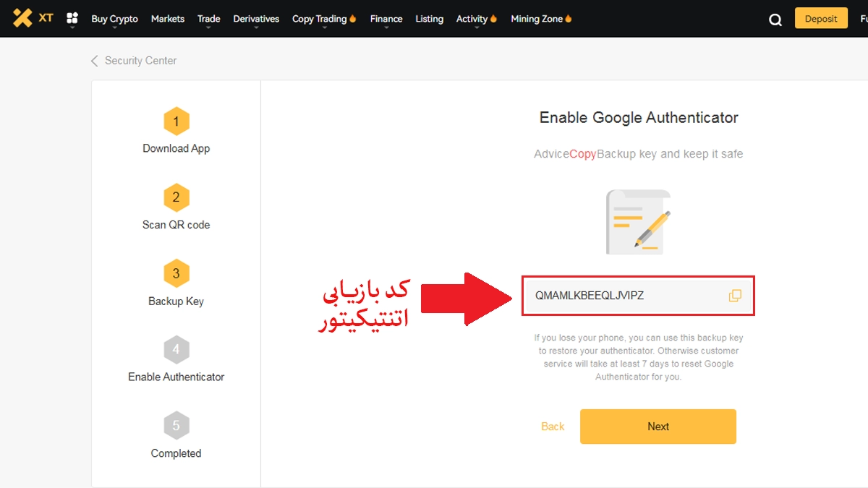Screen dimensions: 868x488
Task: Click the Enable Authenticator step label
Action: (176, 377)
